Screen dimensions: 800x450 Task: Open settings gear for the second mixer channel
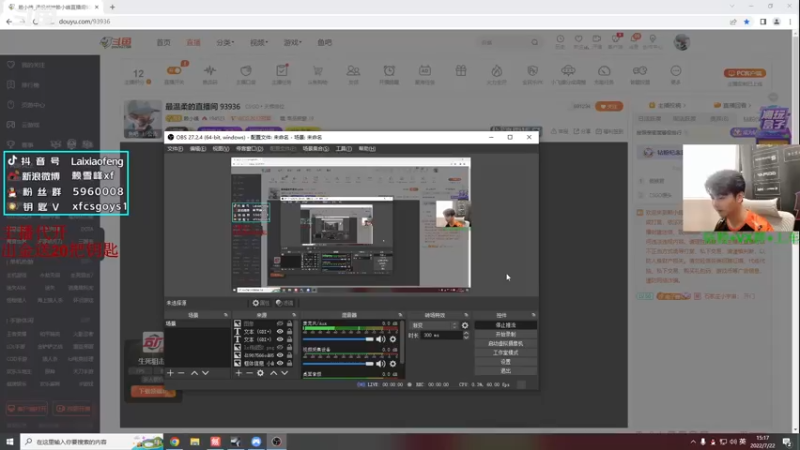[393, 364]
